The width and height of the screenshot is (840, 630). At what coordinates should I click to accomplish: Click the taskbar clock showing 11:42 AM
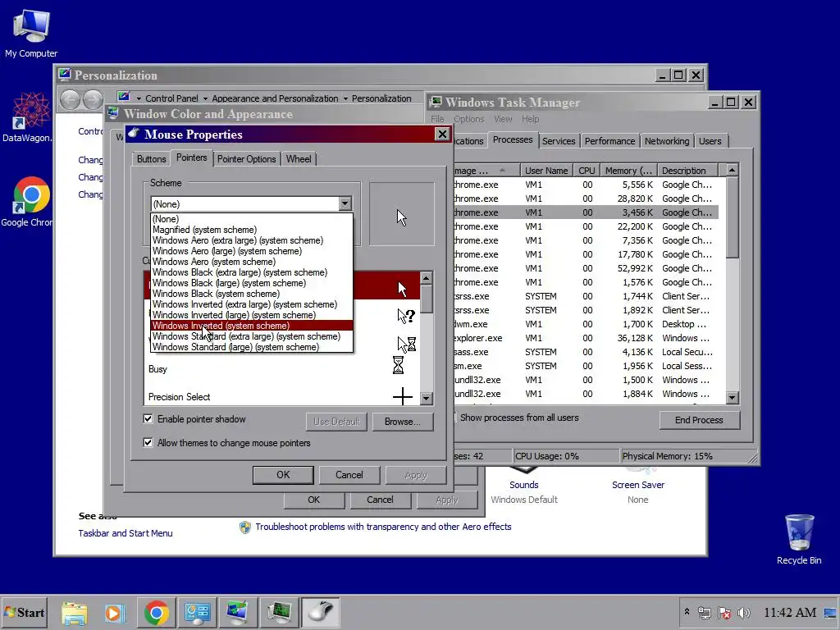[x=790, y=612]
